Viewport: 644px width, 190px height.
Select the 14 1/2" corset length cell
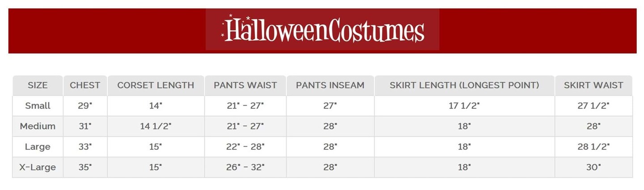(156, 126)
